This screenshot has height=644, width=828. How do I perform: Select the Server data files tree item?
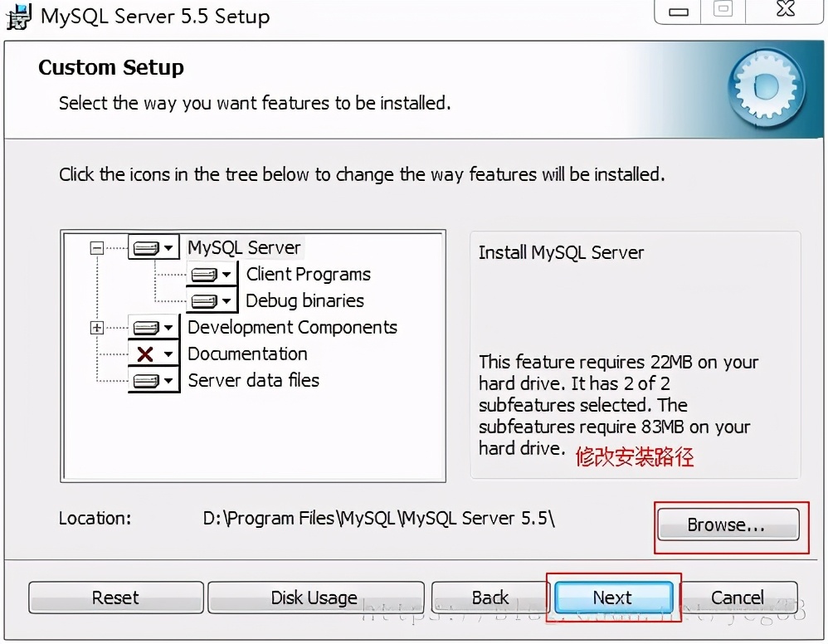[254, 380]
